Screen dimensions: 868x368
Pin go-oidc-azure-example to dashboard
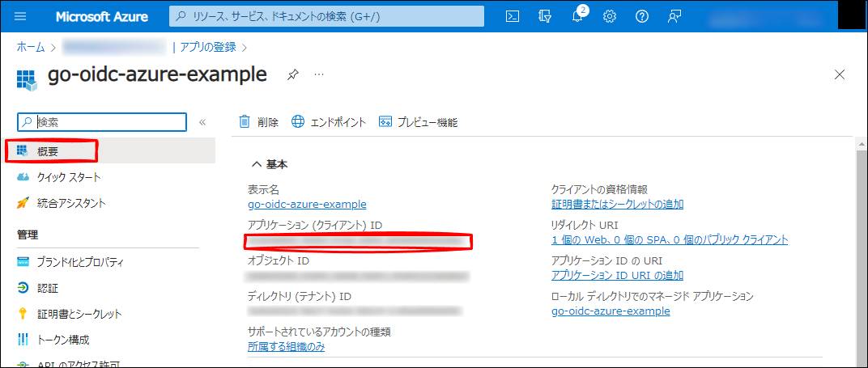coord(293,74)
